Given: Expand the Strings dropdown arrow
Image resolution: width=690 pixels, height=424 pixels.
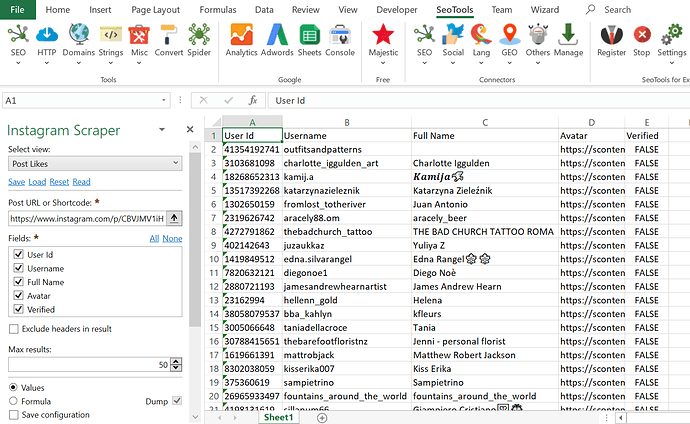Looking at the screenshot, I should tap(110, 63).
